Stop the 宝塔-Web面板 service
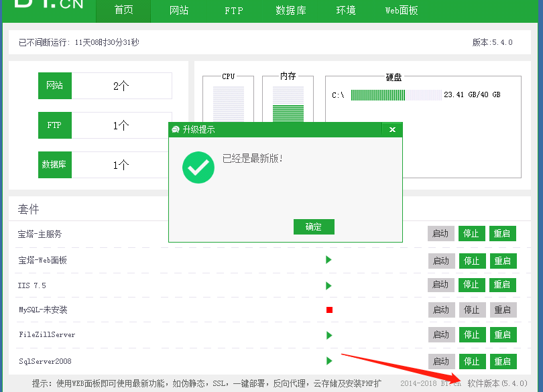 (x=472, y=261)
